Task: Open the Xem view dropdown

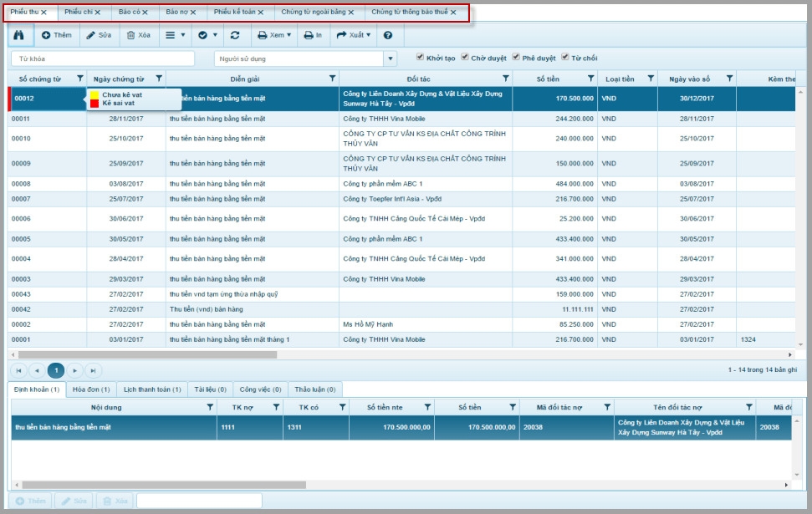Action: [x=274, y=35]
